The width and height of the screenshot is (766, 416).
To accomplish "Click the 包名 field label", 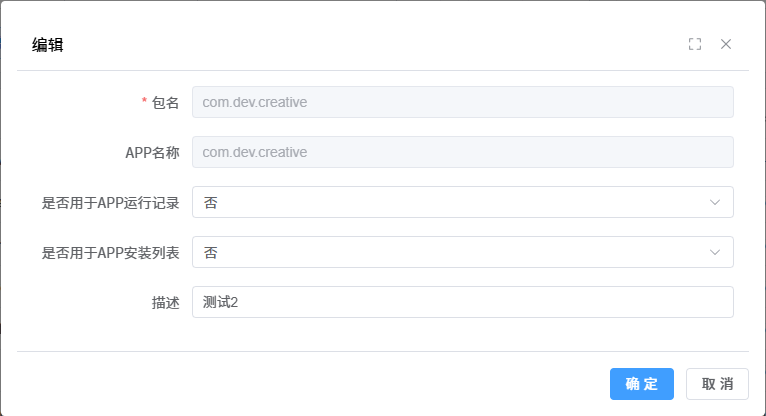I will click(x=165, y=102).
